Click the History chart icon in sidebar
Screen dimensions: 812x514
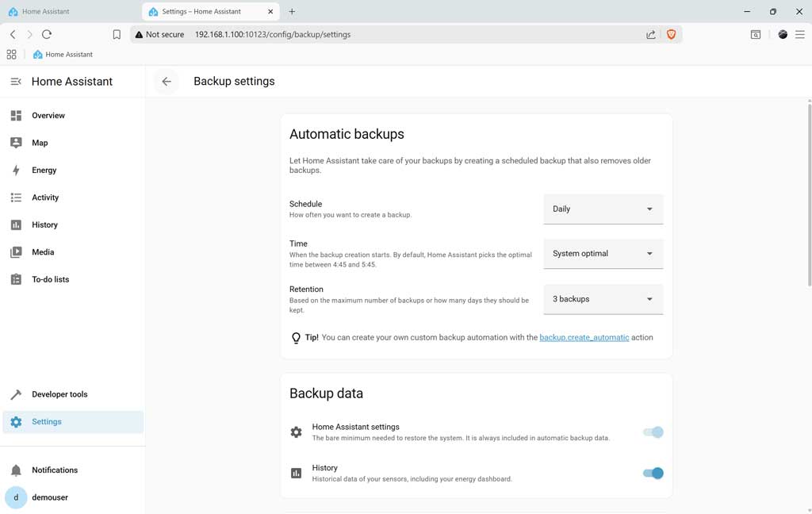(x=16, y=225)
